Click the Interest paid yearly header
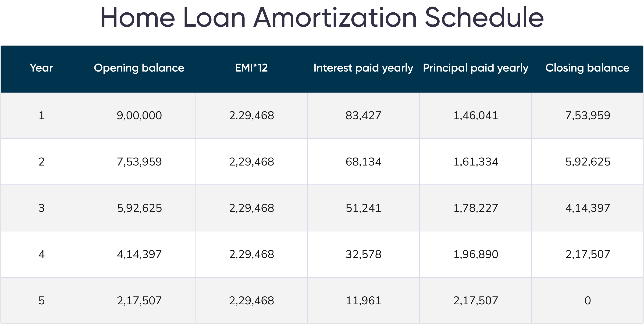 pos(363,68)
